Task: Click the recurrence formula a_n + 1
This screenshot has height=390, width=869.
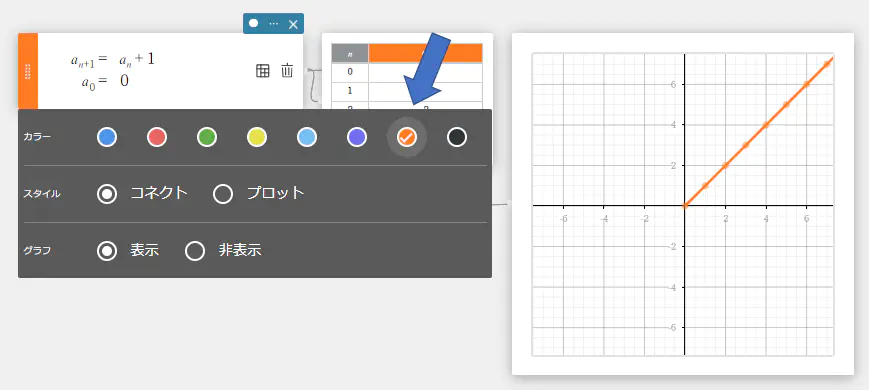Action: click(137, 60)
